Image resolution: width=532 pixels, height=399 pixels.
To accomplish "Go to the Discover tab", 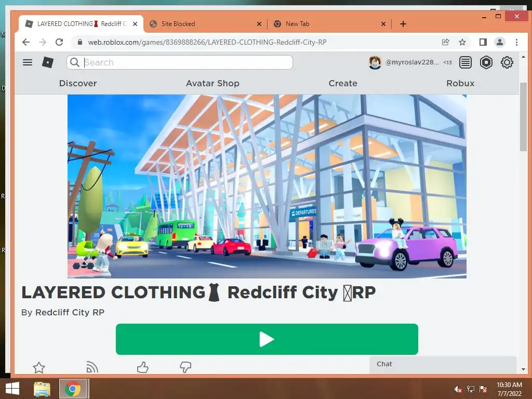I will tap(78, 84).
